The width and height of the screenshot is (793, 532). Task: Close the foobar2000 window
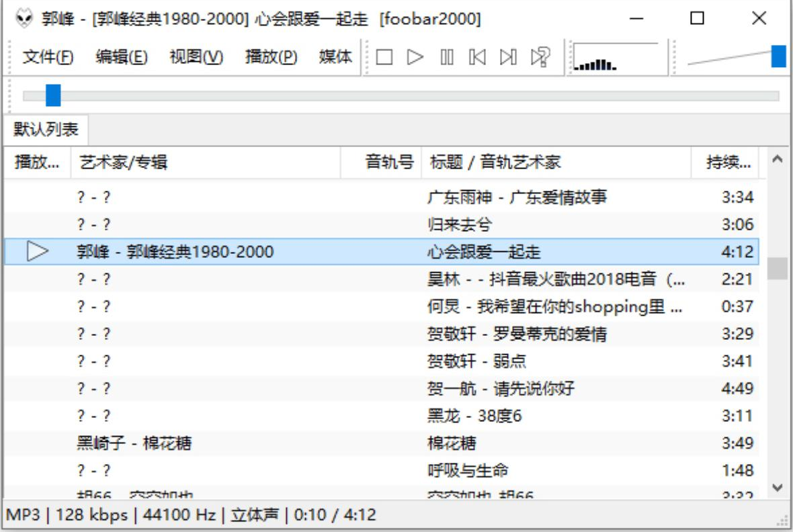[759, 19]
